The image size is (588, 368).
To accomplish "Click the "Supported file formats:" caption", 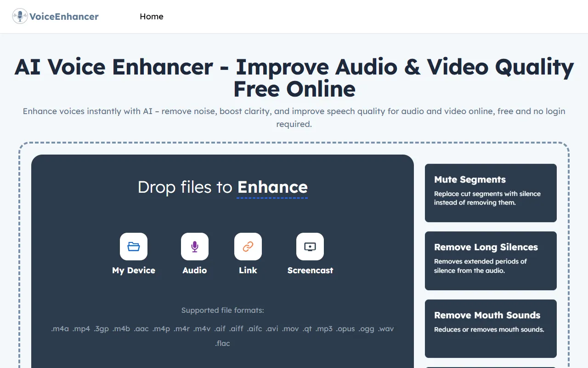I will coord(223,310).
